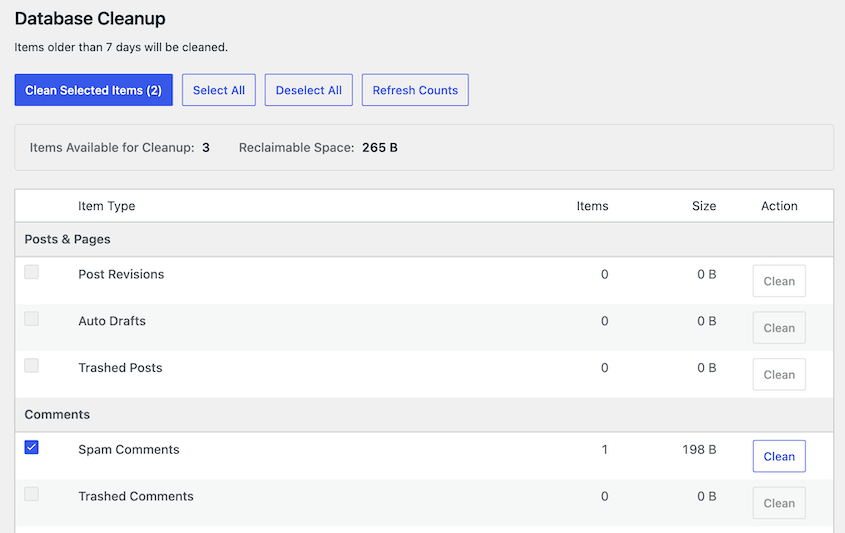Click the Database Cleanup heading
Screen dimensions: 845x533
(x=90, y=18)
